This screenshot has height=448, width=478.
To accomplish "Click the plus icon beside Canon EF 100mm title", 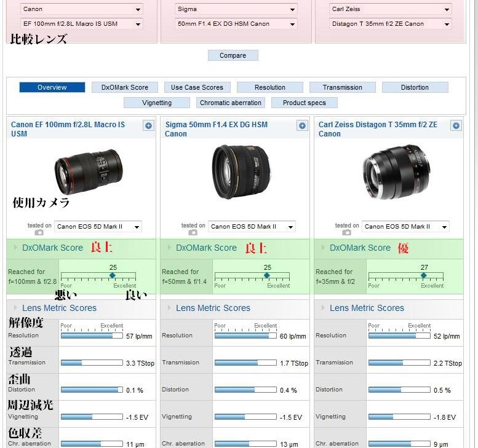I will (148, 125).
